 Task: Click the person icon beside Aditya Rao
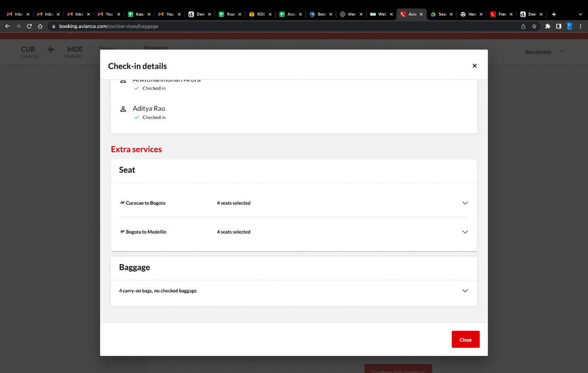123,109
